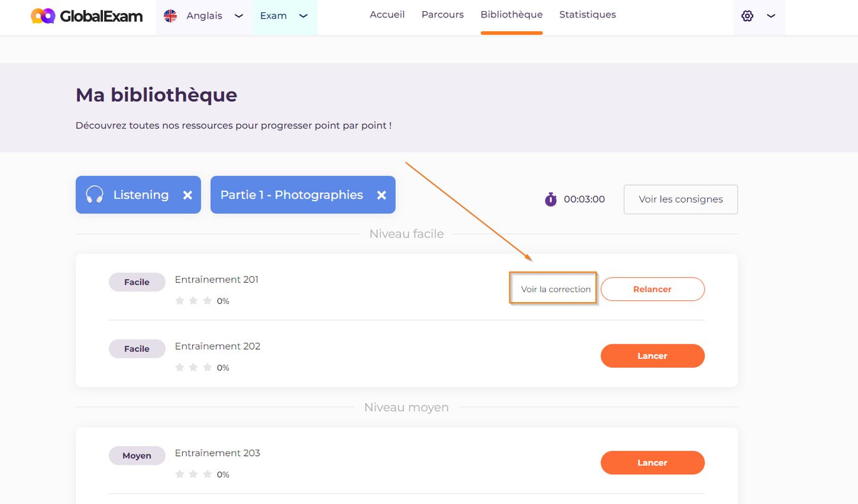Toggle the second star rating for Entraînement 201
This screenshot has width=858, height=504.
coord(194,300)
